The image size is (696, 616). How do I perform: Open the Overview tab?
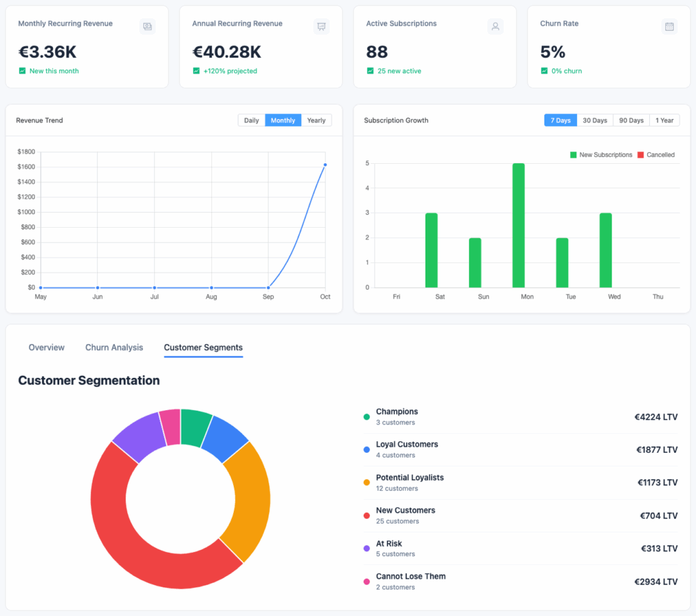pyautogui.click(x=46, y=347)
